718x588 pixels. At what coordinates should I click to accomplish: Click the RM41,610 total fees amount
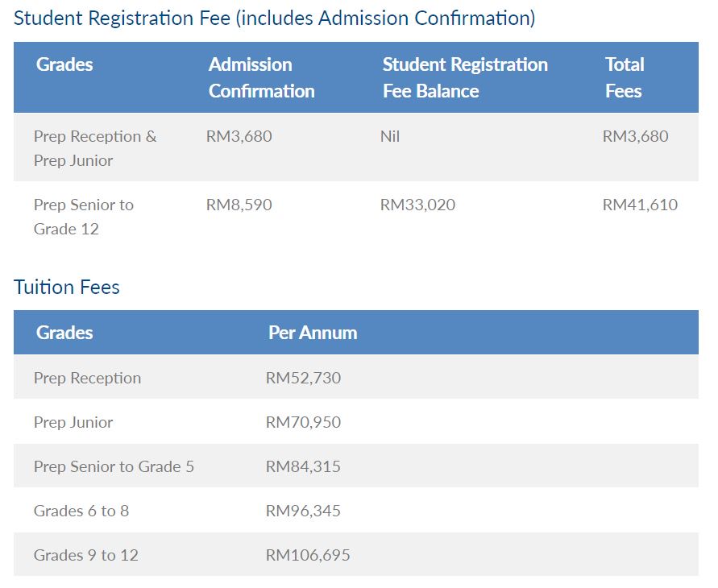[x=640, y=205]
